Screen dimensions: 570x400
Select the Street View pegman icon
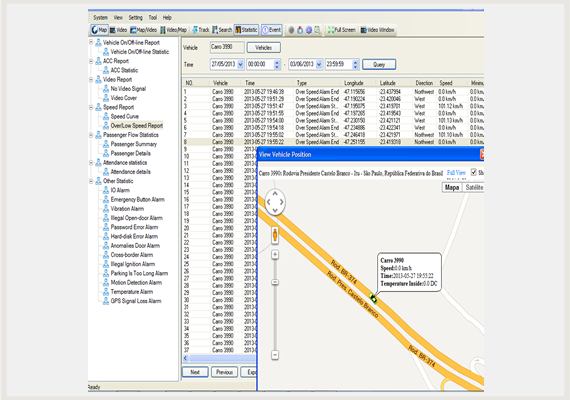tap(275, 235)
